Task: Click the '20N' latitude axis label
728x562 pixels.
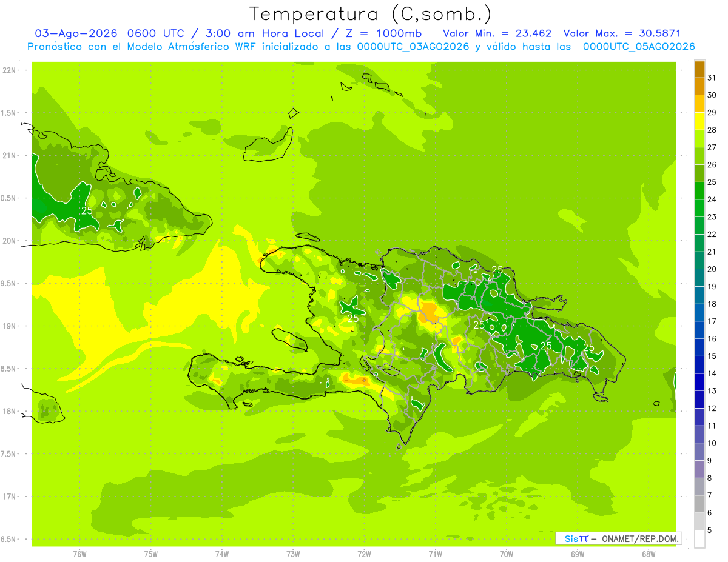Action: 8,241
